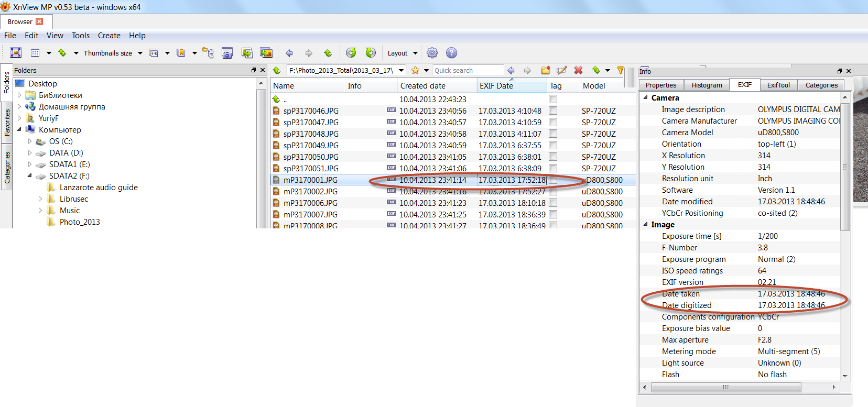Viewport: 868px width, 407px height.
Task: Click the green up arrow left of path box
Action: tap(277, 70)
